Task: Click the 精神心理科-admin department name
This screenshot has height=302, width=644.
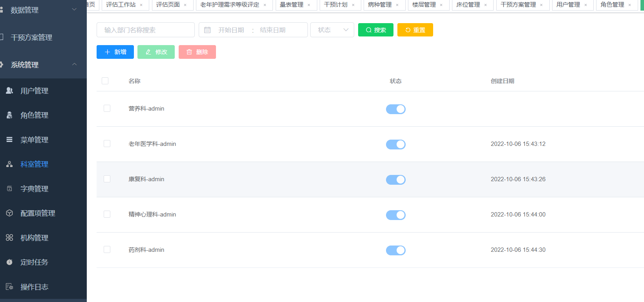Action: tap(152, 215)
